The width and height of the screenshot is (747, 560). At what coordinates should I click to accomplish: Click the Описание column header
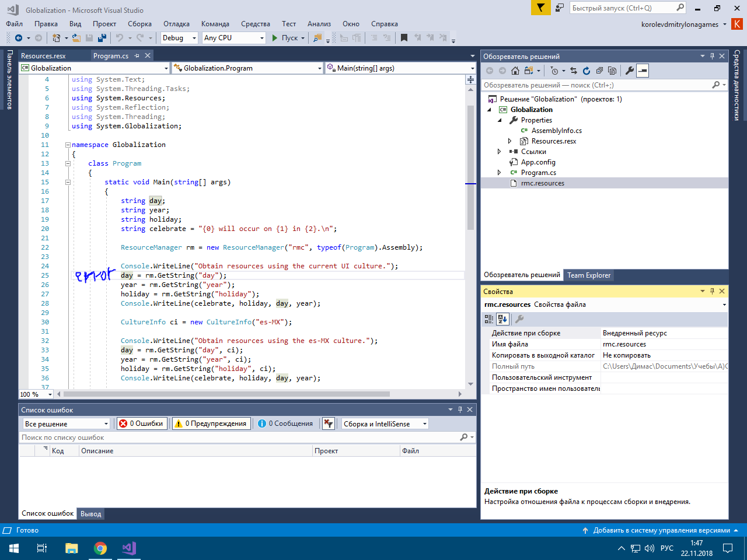coord(195,451)
